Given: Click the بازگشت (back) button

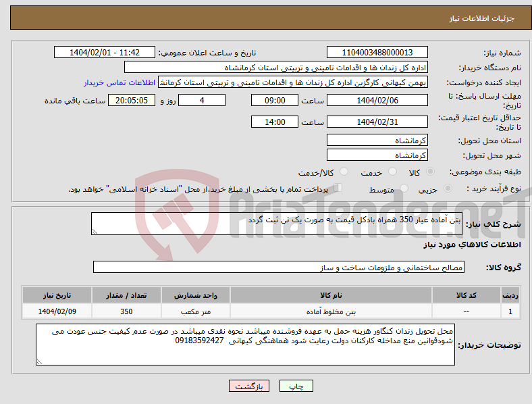Looking at the screenshot, I should coord(249,386).
